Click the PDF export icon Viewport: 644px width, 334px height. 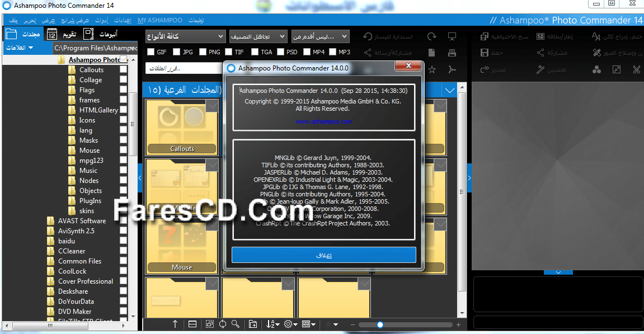452,69
